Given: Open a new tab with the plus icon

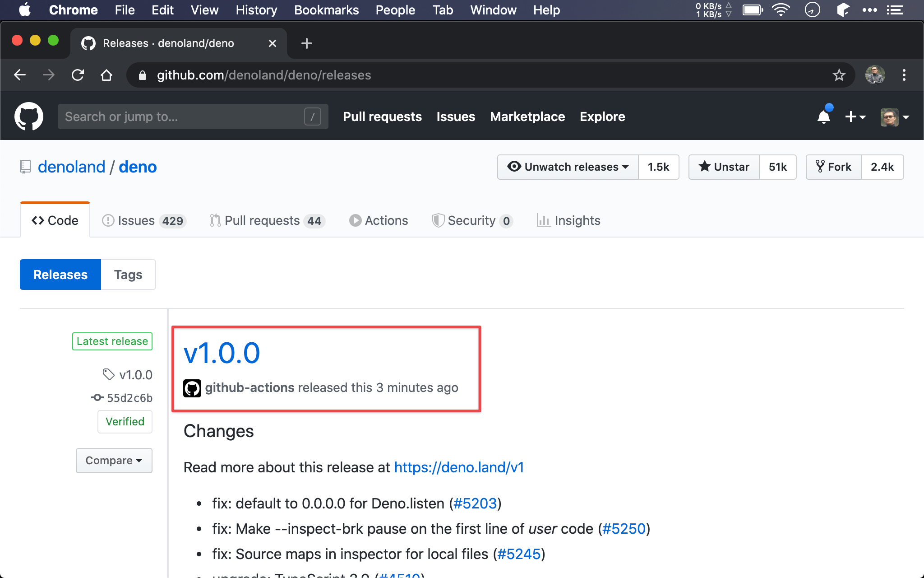Looking at the screenshot, I should (x=307, y=43).
